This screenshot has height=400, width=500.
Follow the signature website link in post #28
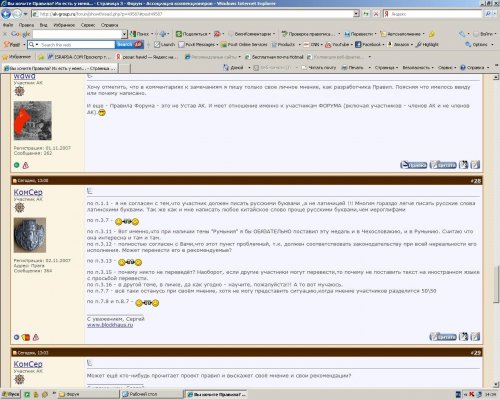click(110, 325)
